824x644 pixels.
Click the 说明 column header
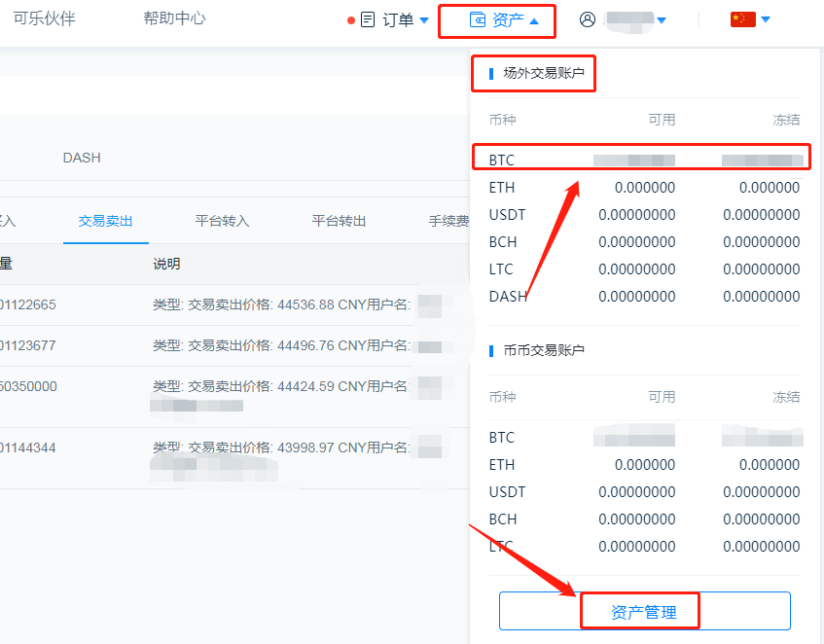[166, 264]
